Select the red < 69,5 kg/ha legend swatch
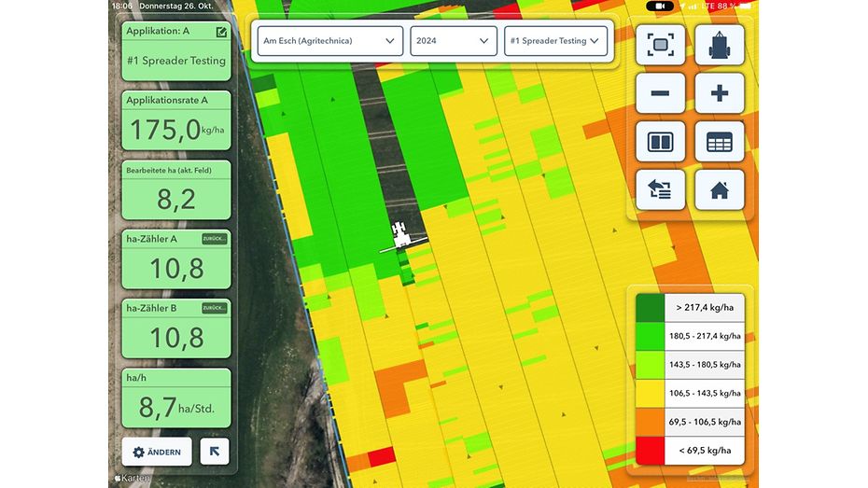The height and width of the screenshot is (488, 868). click(x=650, y=451)
